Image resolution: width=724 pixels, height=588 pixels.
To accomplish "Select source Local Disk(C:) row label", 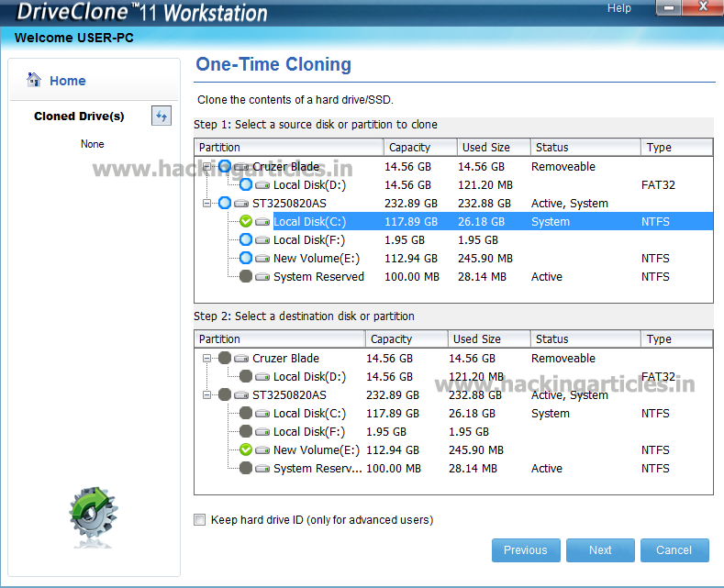I will pyautogui.click(x=310, y=222).
